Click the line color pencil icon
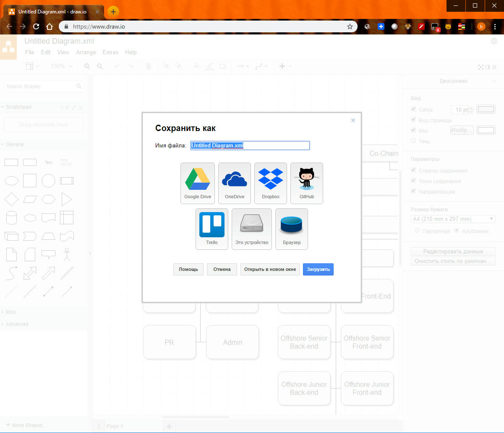The width and height of the screenshot is (504, 433). [x=209, y=66]
